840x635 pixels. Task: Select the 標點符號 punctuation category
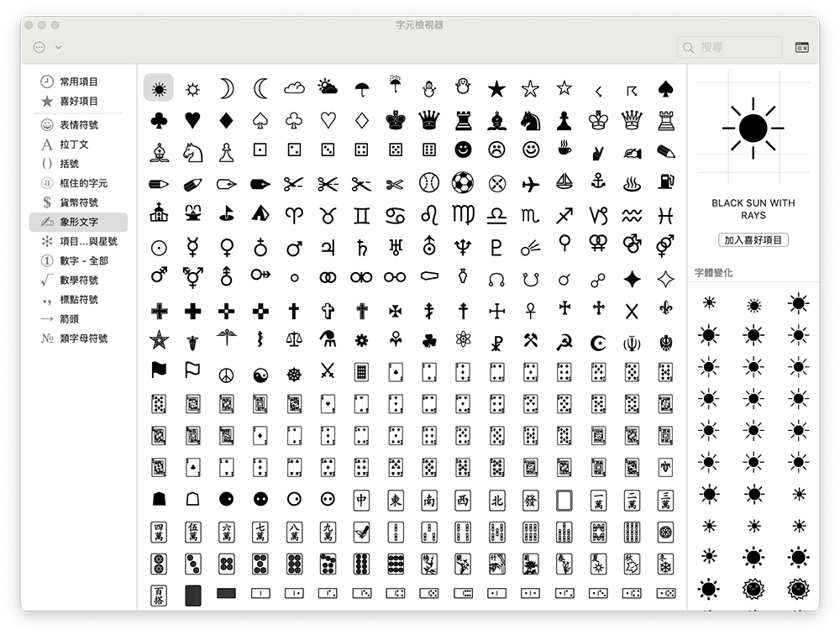79,299
